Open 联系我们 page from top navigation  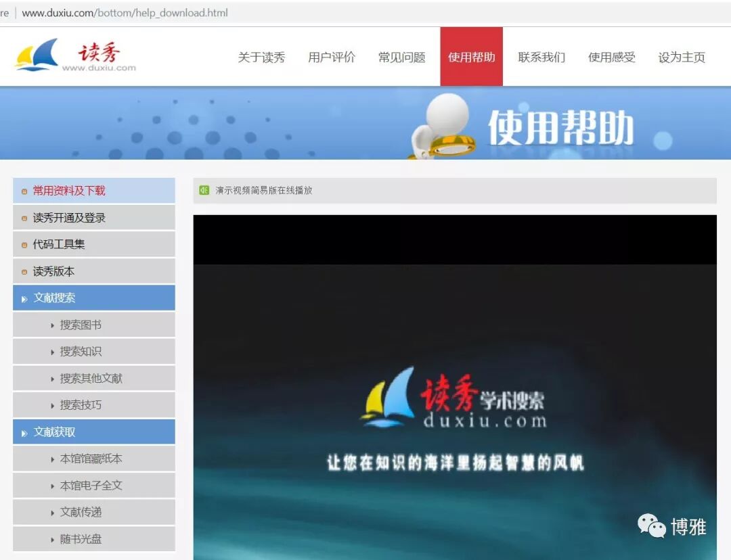(541, 57)
